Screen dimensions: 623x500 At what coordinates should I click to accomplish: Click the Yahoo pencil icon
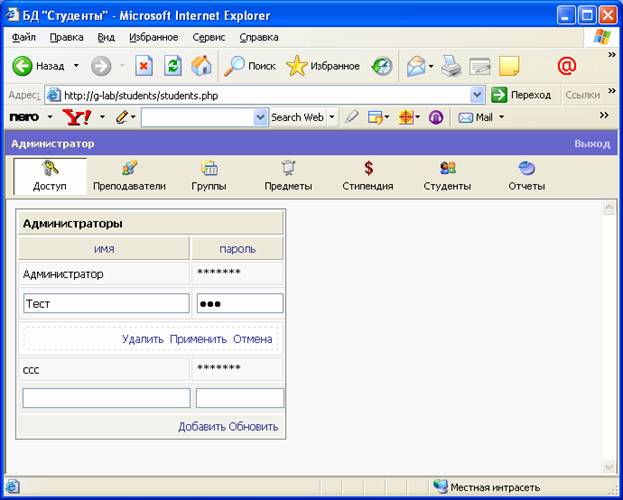pos(122,117)
